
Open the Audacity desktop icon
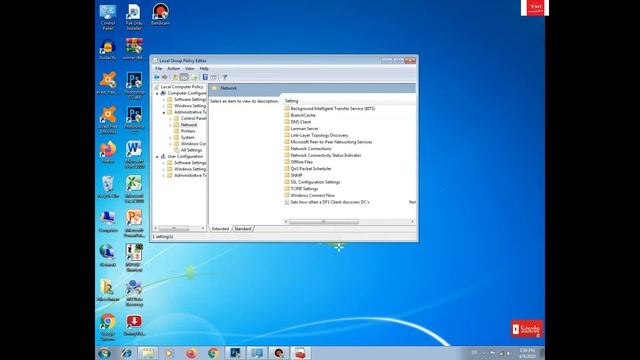tap(108, 50)
